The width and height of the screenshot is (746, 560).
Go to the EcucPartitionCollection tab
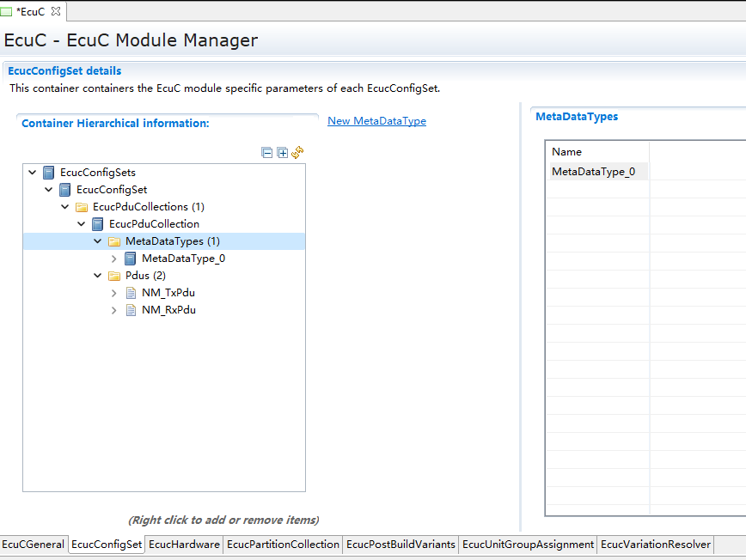283,545
